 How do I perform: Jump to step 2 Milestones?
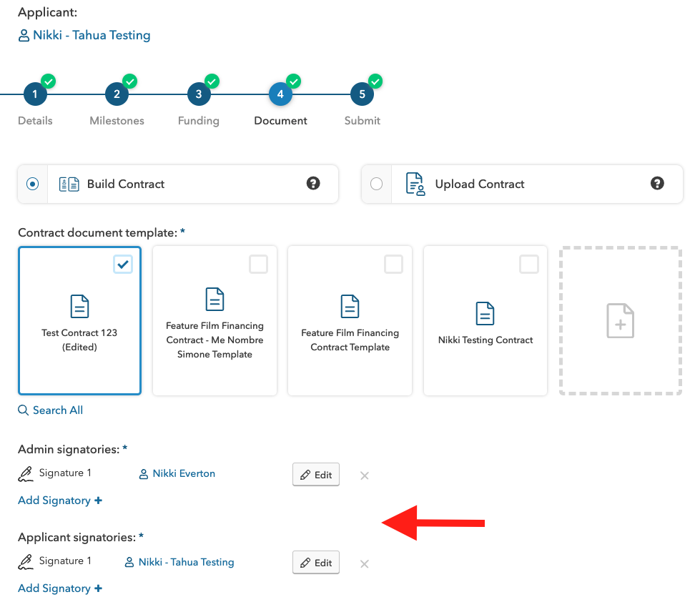tap(117, 94)
